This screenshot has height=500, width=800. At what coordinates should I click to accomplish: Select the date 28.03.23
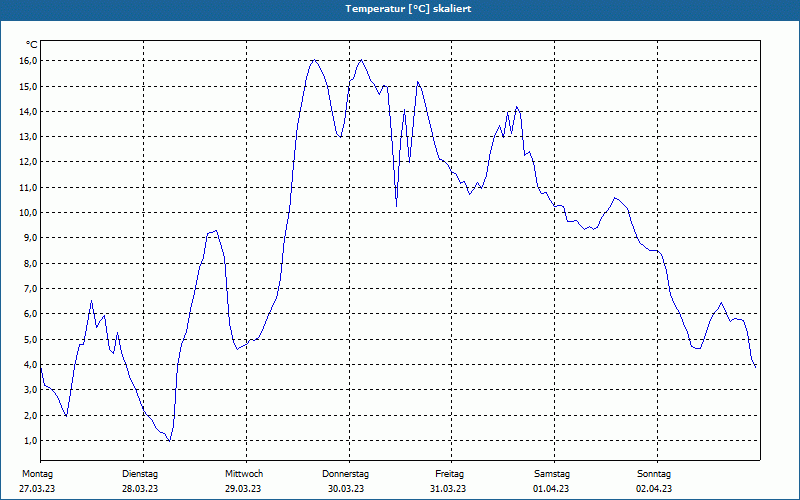[140, 489]
